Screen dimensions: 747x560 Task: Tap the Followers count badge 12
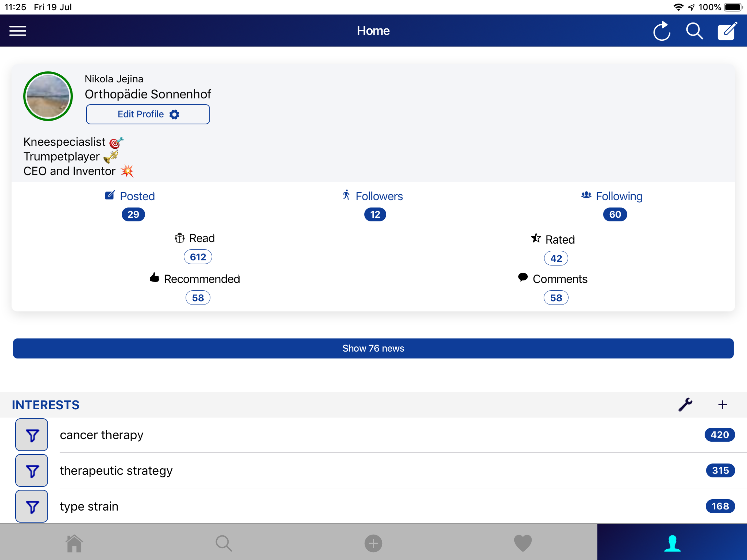pos(375,214)
